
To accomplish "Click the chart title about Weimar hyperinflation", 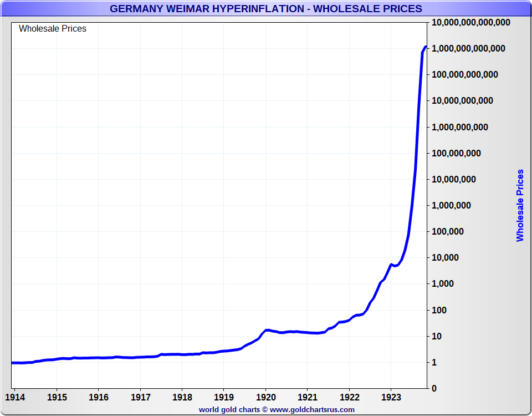I will tap(265, 8).
